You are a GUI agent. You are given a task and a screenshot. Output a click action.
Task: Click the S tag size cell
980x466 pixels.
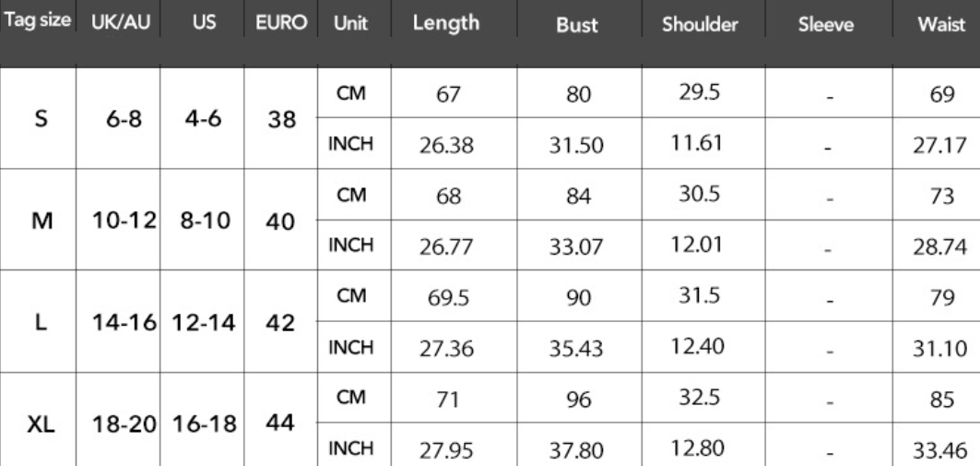40,117
